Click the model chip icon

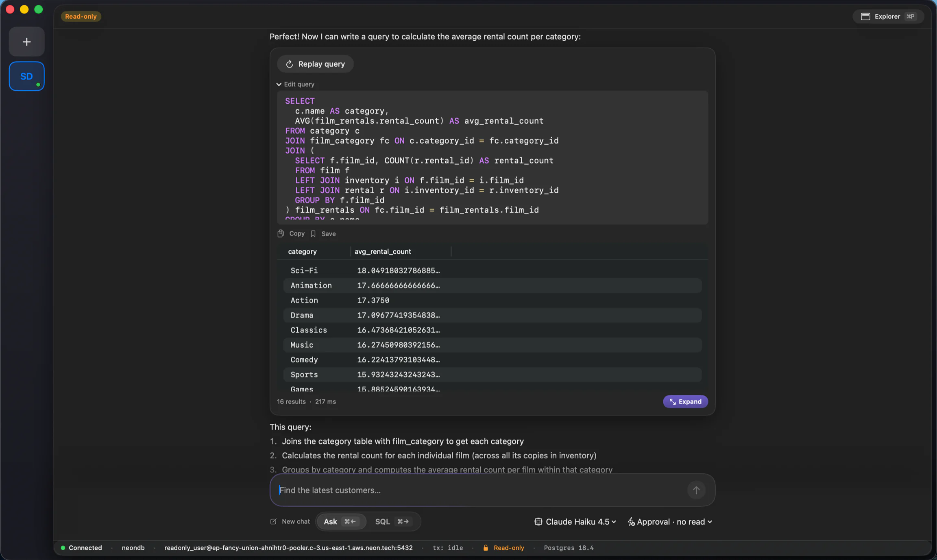pyautogui.click(x=538, y=521)
